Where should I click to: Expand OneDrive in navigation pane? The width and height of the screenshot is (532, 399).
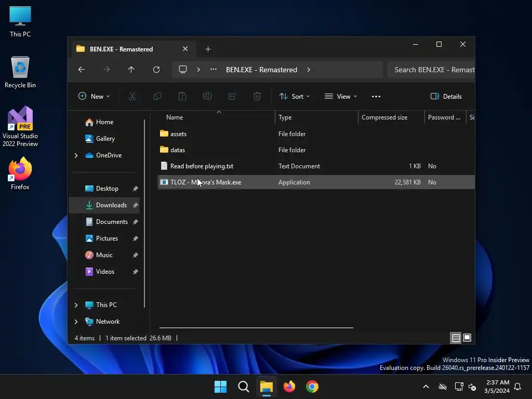[76, 155]
